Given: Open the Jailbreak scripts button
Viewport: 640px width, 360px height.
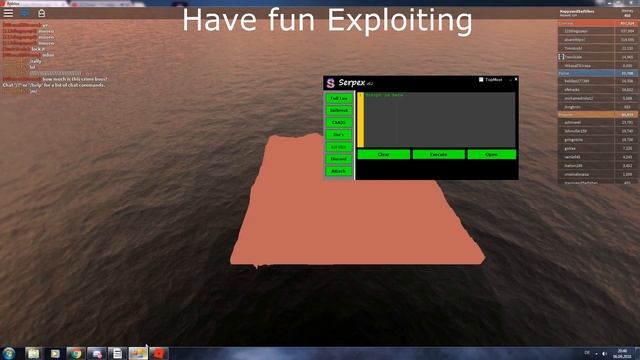Looking at the screenshot, I should pos(339,111).
